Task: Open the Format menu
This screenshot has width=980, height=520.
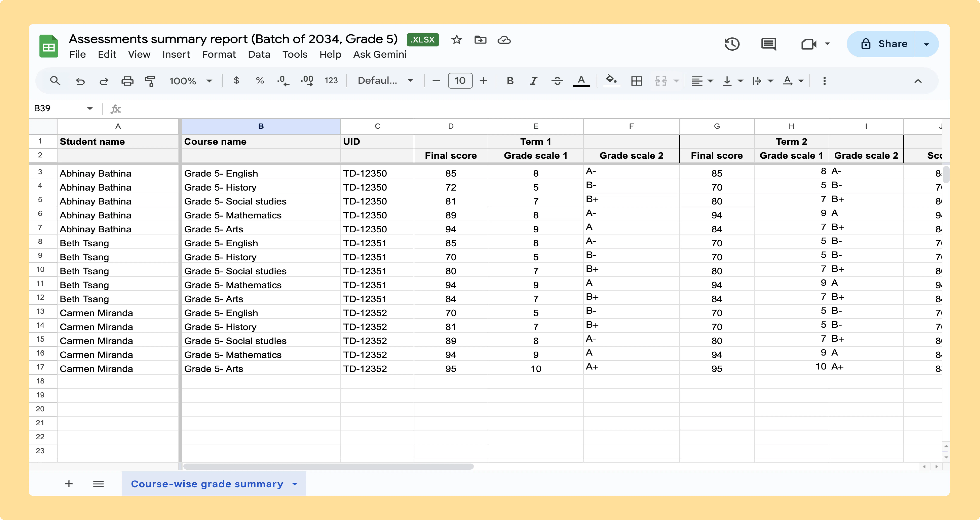Action: point(219,54)
